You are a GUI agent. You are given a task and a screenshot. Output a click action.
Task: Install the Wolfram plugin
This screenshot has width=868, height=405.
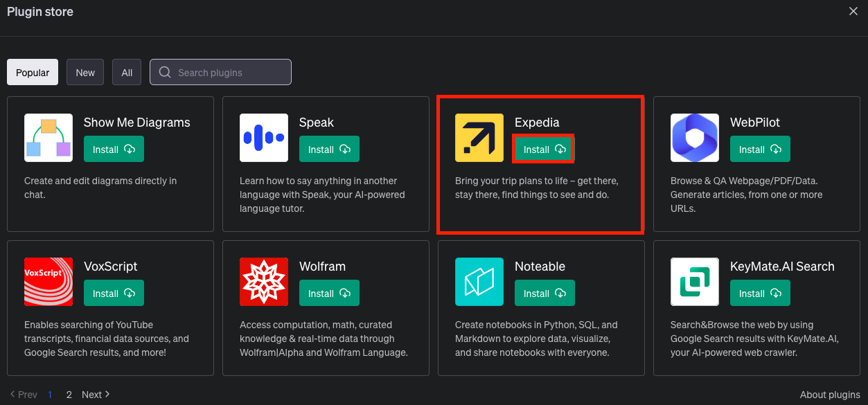pos(329,294)
